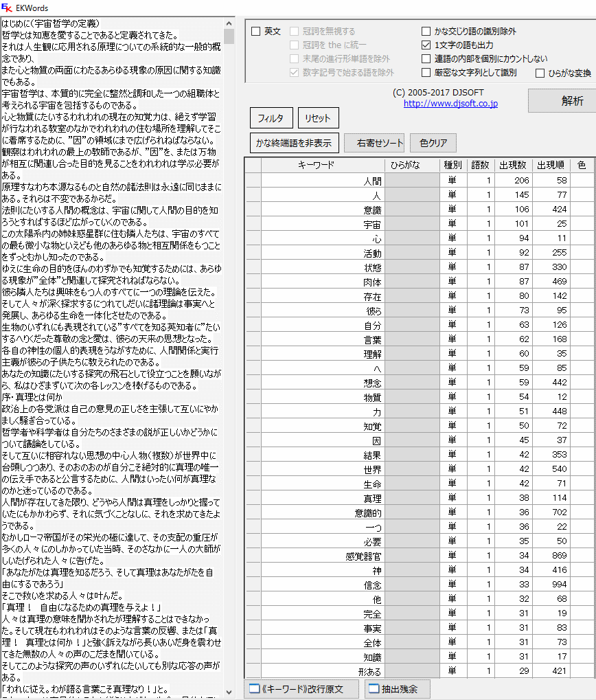Select the 肉体 keyword cell
The width and height of the screenshot is (596, 700).
(x=323, y=282)
